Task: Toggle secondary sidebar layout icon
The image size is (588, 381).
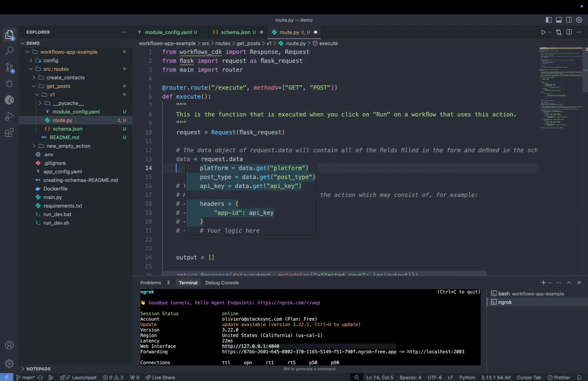Action: click(x=569, y=20)
